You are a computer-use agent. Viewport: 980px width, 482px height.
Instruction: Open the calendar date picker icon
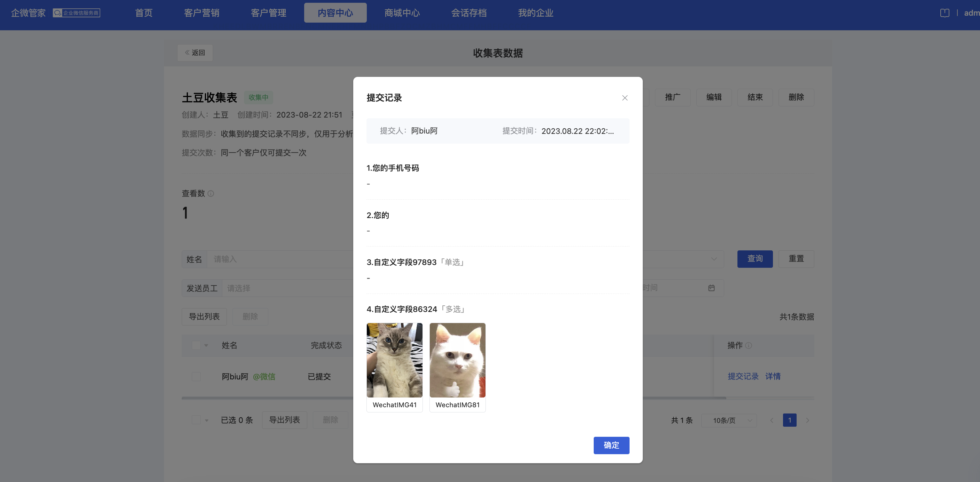pos(711,288)
